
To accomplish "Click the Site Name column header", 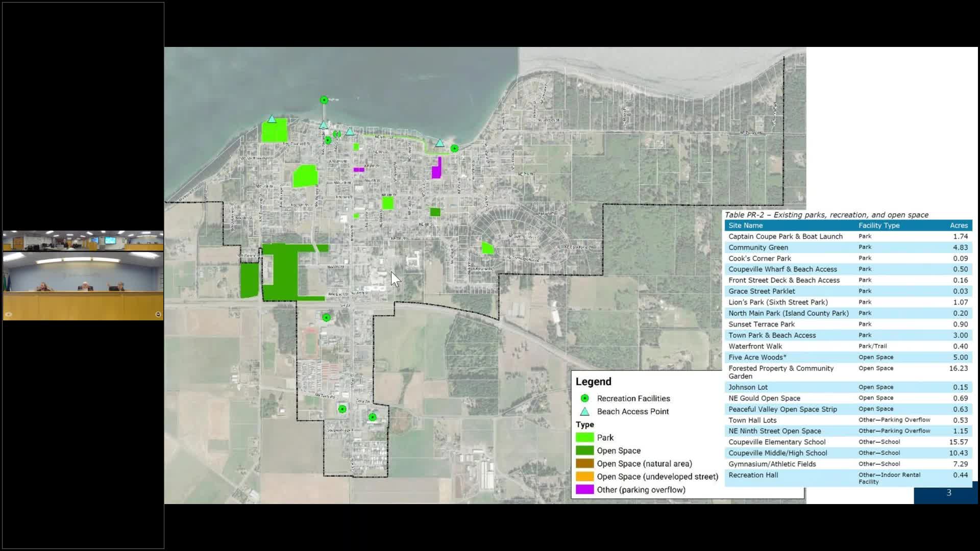I will (746, 226).
